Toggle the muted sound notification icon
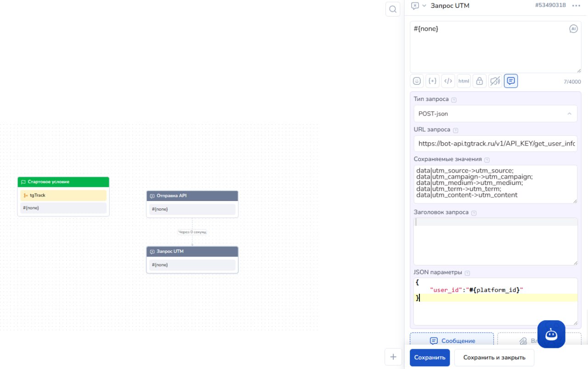 point(495,81)
